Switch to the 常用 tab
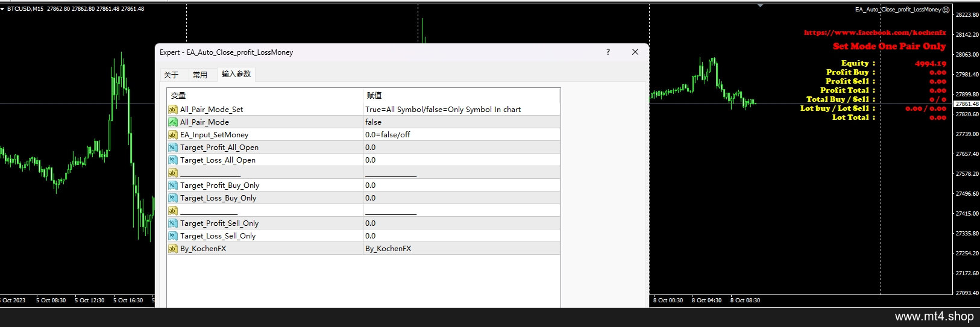This screenshot has width=980, height=327. pos(200,75)
